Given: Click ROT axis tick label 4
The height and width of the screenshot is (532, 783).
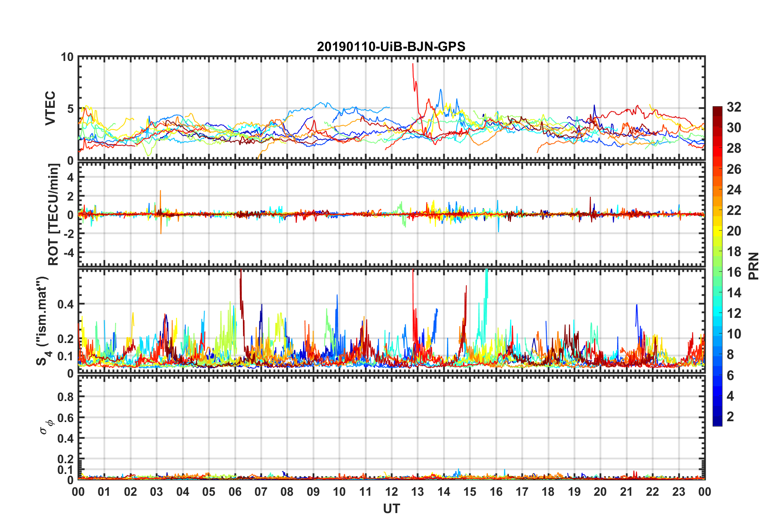Looking at the screenshot, I should pyautogui.click(x=70, y=177).
